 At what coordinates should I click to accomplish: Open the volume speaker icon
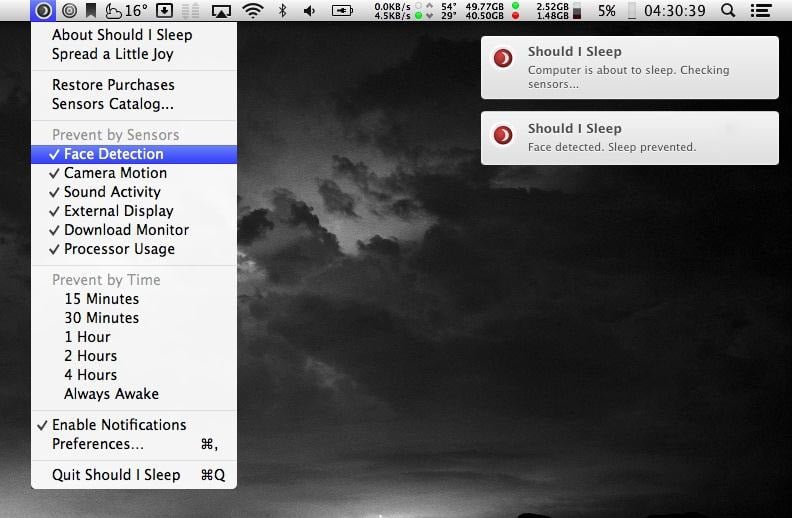click(x=309, y=11)
